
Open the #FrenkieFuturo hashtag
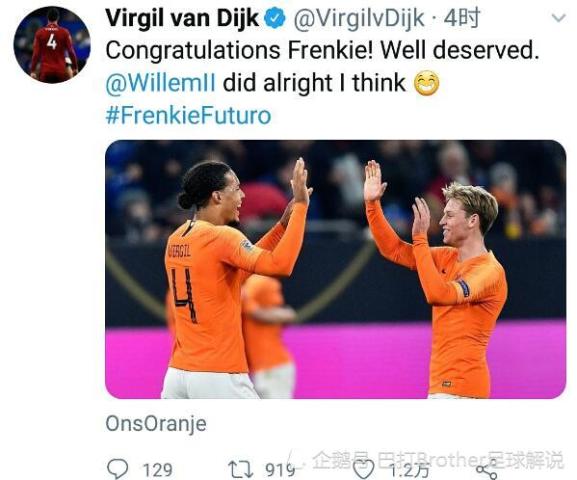click(x=188, y=116)
